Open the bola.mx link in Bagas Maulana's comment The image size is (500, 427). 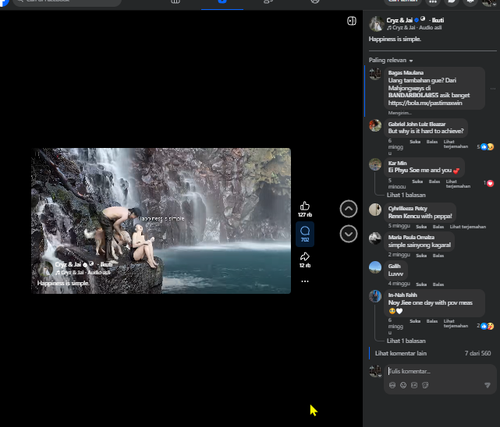tap(425, 103)
